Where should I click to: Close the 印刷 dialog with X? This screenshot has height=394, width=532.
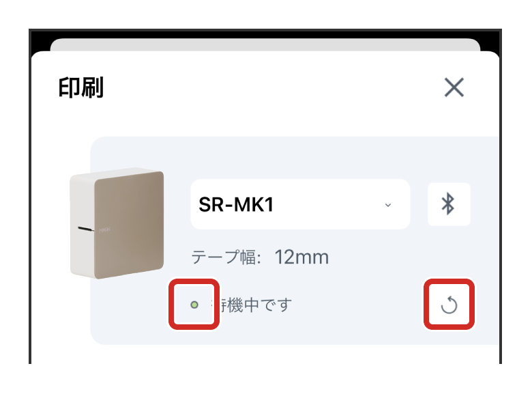point(454,87)
